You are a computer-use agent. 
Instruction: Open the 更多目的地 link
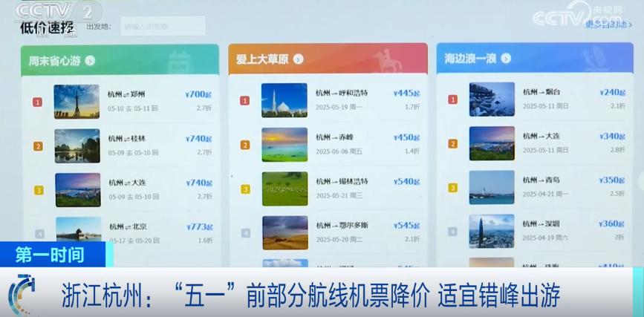pos(611,24)
